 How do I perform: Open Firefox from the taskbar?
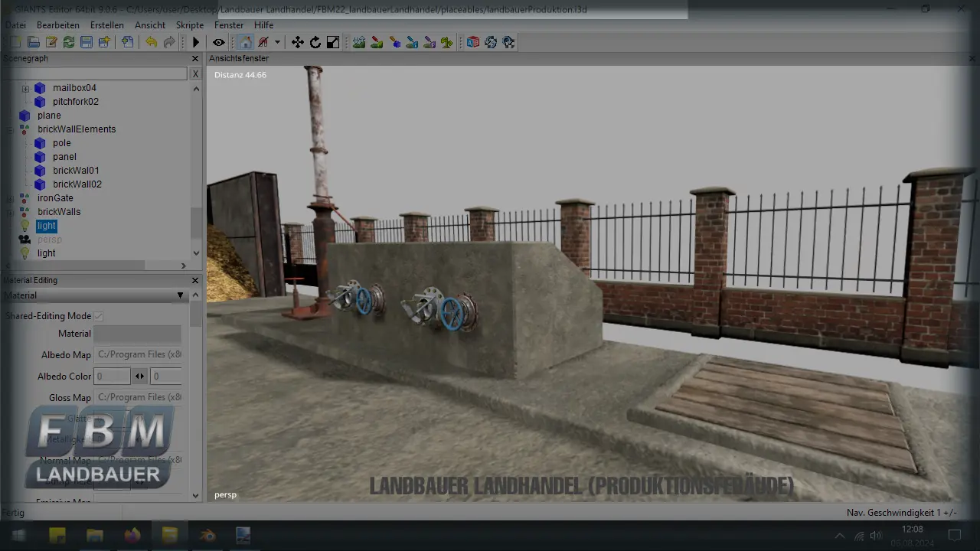pyautogui.click(x=132, y=535)
